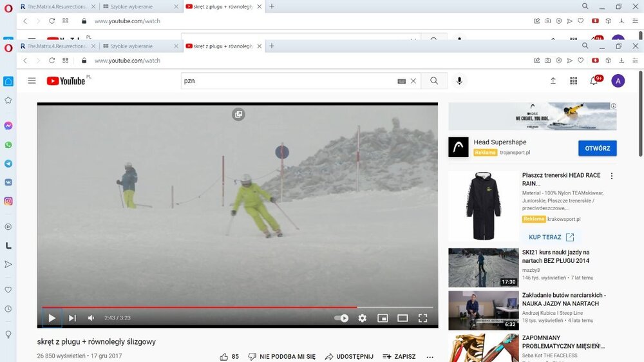The image size is (644, 362).
Task: Switch to miniplayer mode
Action: pyautogui.click(x=383, y=318)
